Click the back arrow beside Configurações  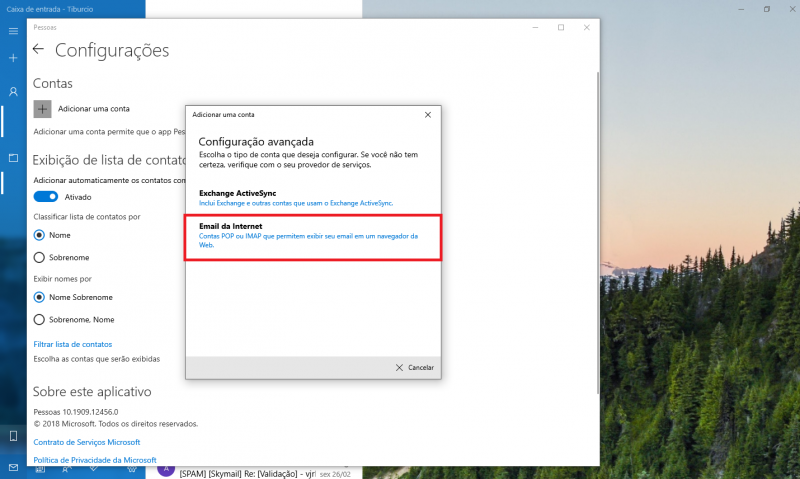[x=38, y=49]
